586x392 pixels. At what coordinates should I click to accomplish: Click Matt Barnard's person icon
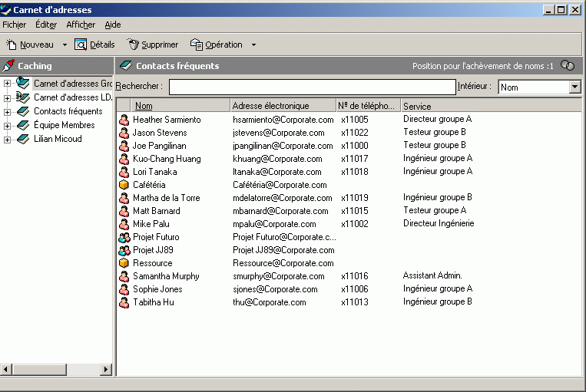pos(124,211)
